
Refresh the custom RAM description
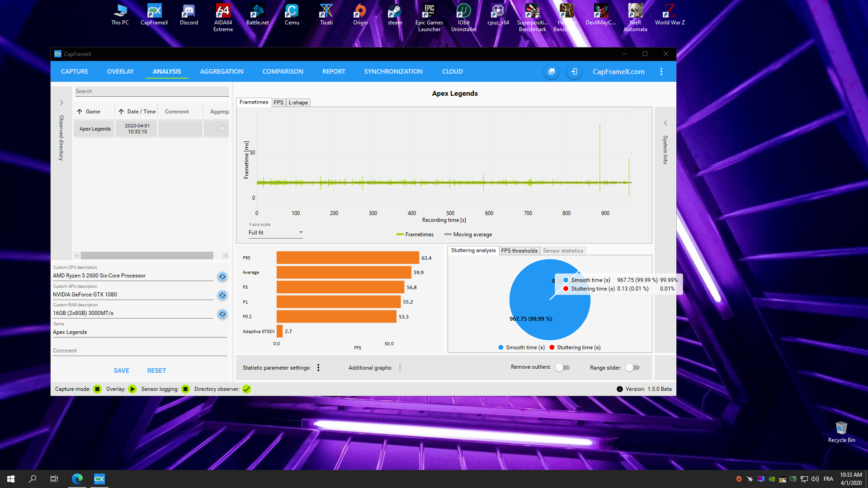222,314
